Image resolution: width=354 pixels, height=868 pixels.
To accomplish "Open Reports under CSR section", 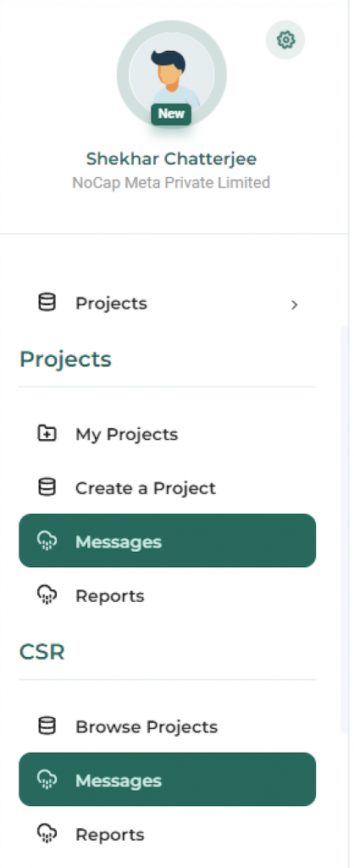I will point(167,834).
